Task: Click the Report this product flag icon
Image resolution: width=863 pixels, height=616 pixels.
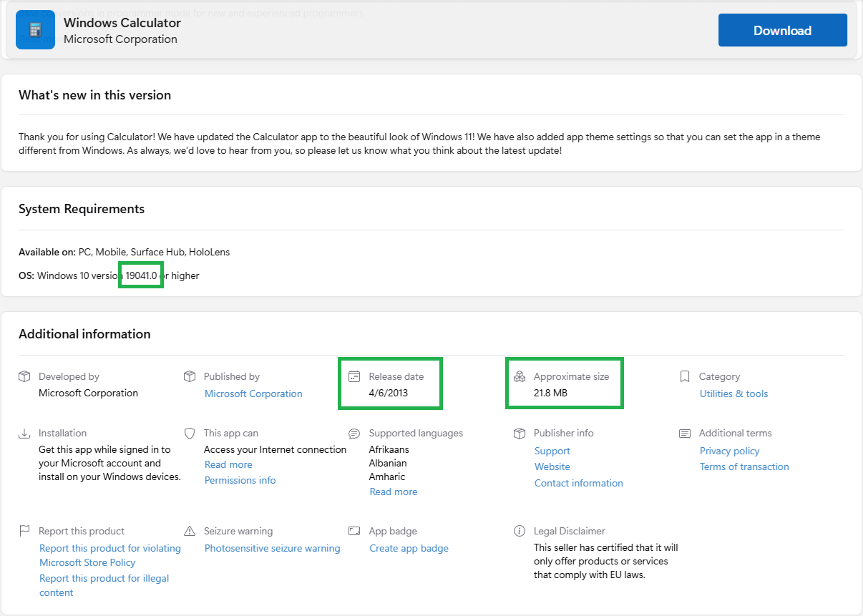Action: (x=24, y=531)
